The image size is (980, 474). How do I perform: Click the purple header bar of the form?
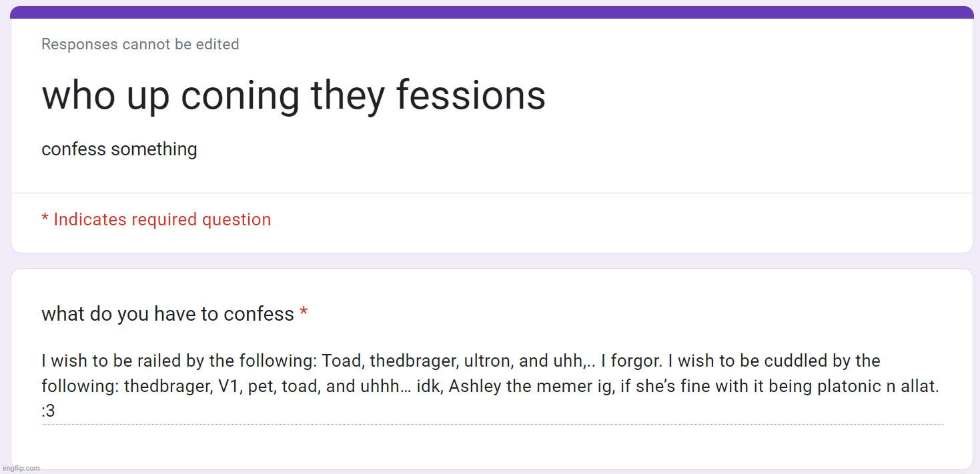[492, 12]
